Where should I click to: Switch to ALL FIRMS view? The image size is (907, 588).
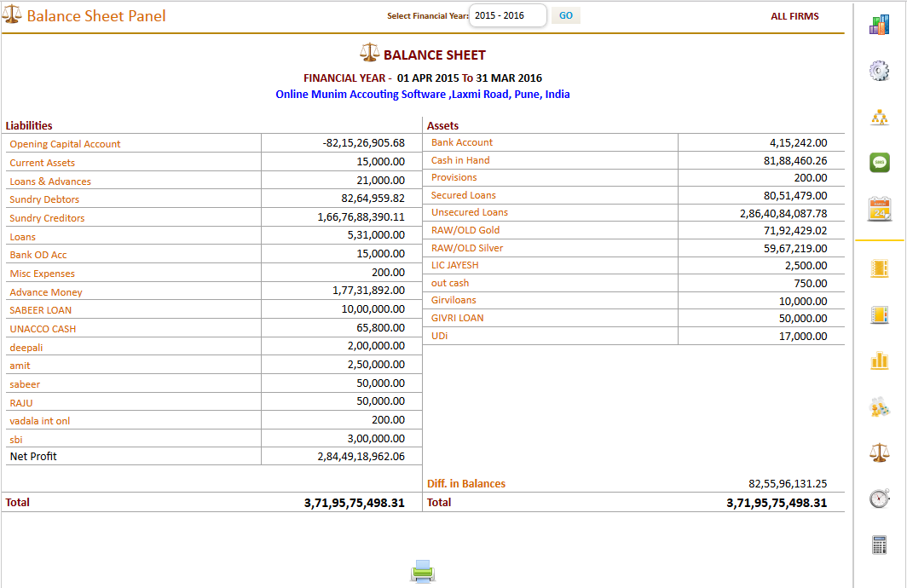(x=794, y=15)
